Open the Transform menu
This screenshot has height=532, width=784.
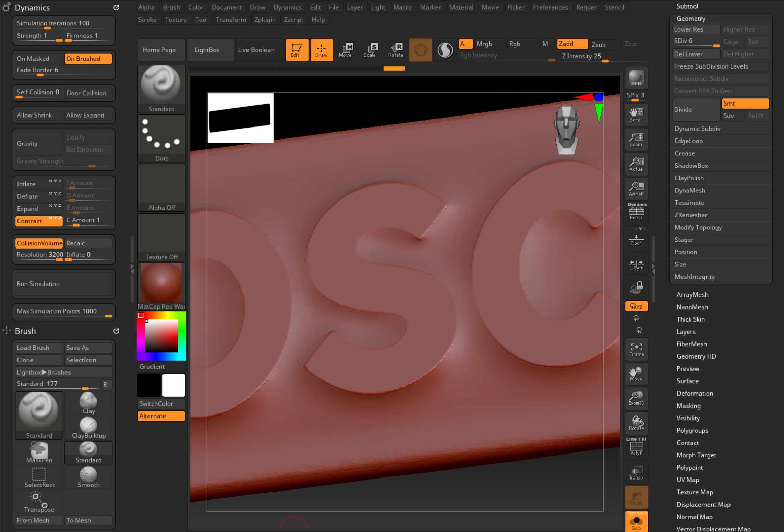tap(231, 20)
